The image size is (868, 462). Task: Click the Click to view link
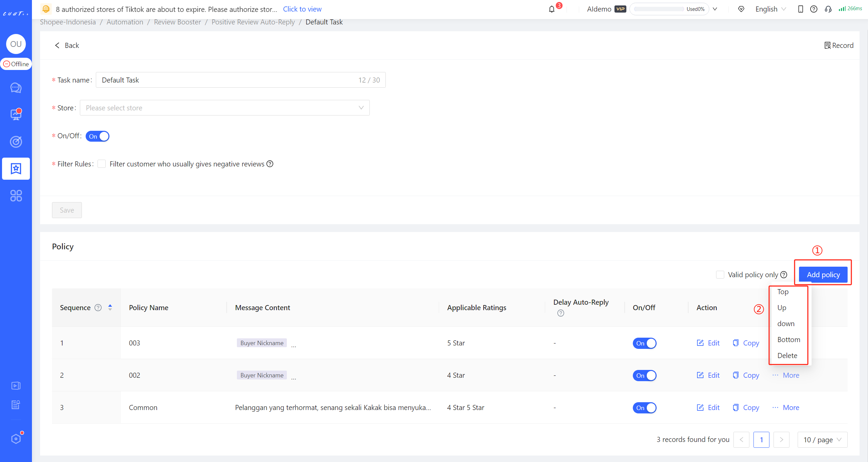(302, 9)
